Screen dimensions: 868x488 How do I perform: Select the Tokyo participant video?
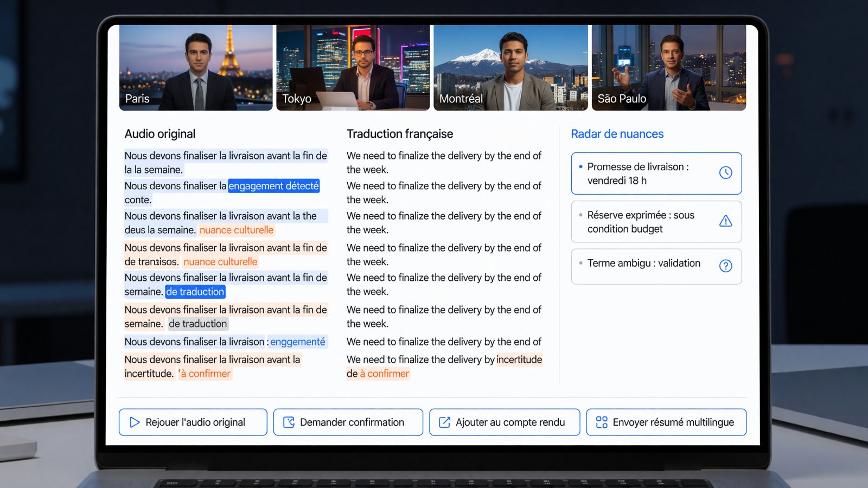click(353, 68)
